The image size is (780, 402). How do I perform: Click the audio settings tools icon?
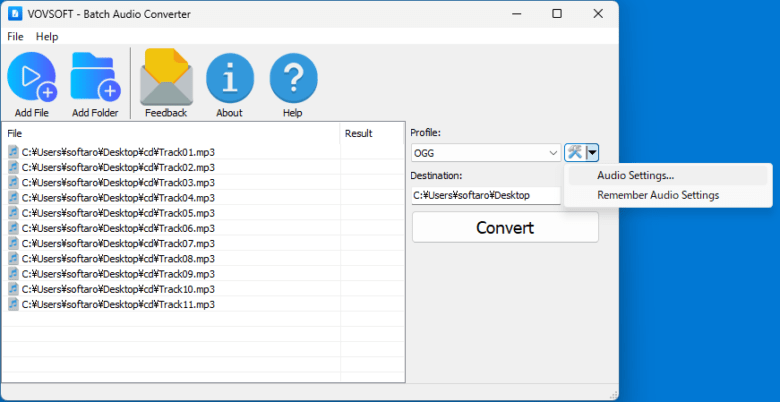click(x=575, y=153)
